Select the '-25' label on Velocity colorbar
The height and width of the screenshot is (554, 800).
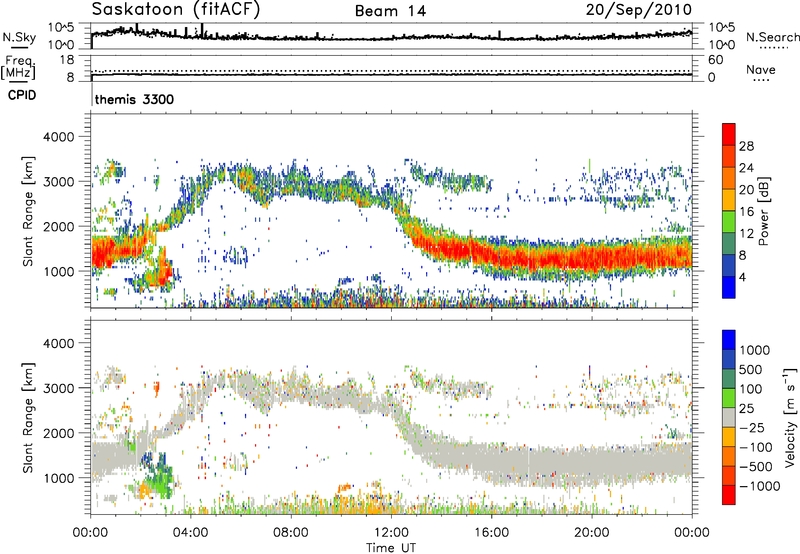click(752, 427)
